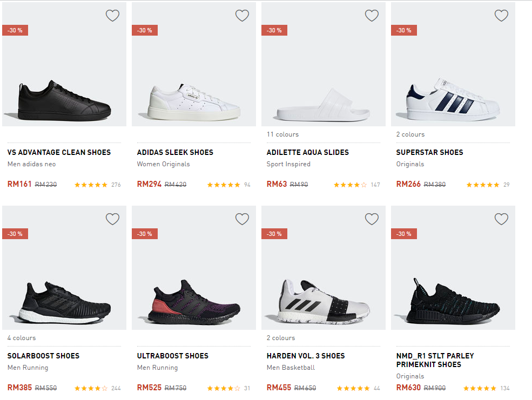This screenshot has height=400, width=532.
Task: Click the heart icon on Ultraboost Shoes
Action: 242,219
